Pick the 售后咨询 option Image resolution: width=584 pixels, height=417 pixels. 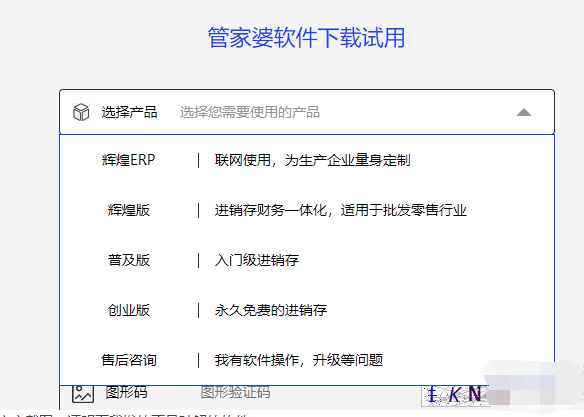coord(128,360)
